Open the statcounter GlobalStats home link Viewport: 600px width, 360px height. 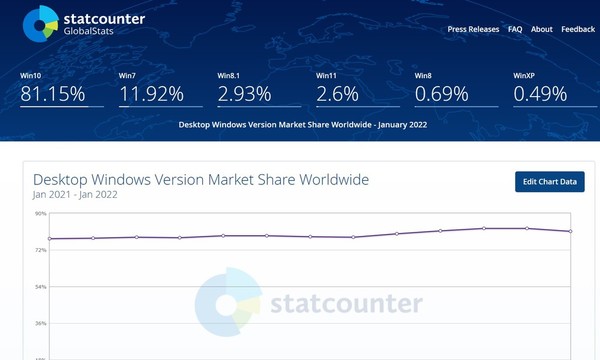[104, 24]
